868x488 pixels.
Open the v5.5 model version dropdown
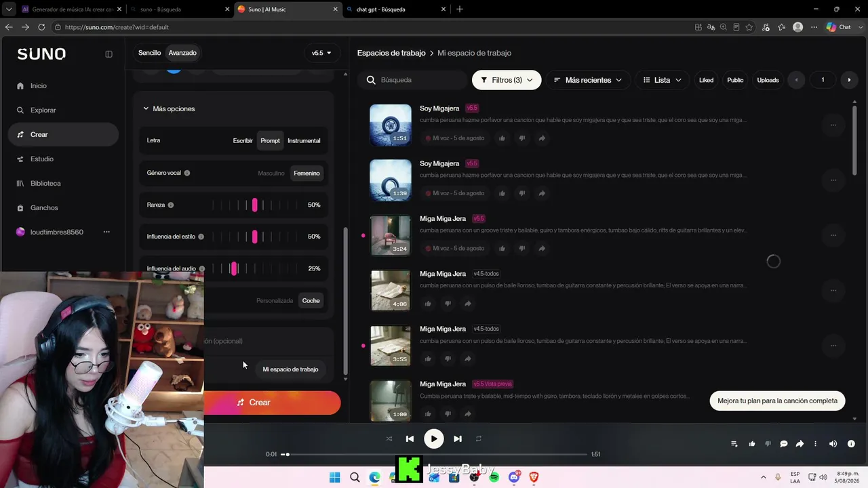pyautogui.click(x=321, y=53)
